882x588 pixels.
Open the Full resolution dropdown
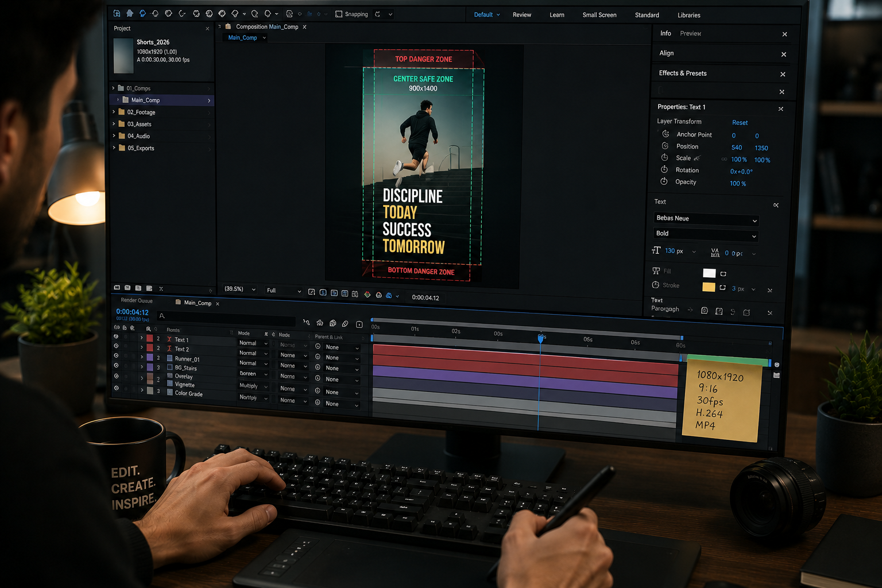(x=284, y=291)
